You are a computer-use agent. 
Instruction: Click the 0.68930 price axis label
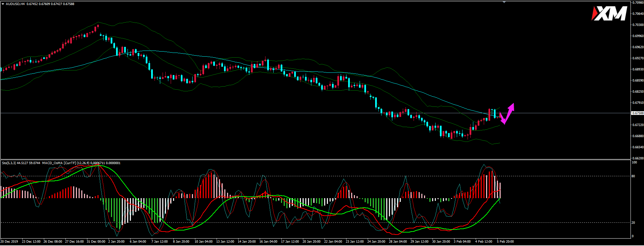638,69
